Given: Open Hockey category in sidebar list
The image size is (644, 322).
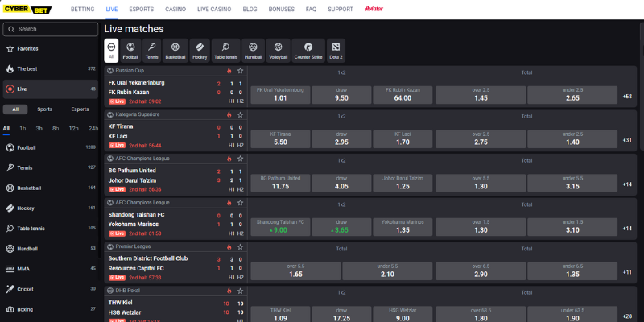Looking at the screenshot, I should coord(51,208).
